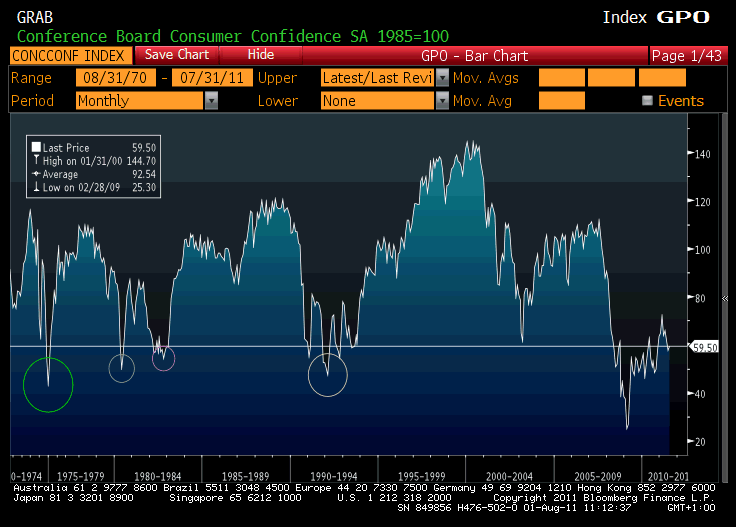
Task: Click the Average marker icon in legend
Action: coord(36,174)
